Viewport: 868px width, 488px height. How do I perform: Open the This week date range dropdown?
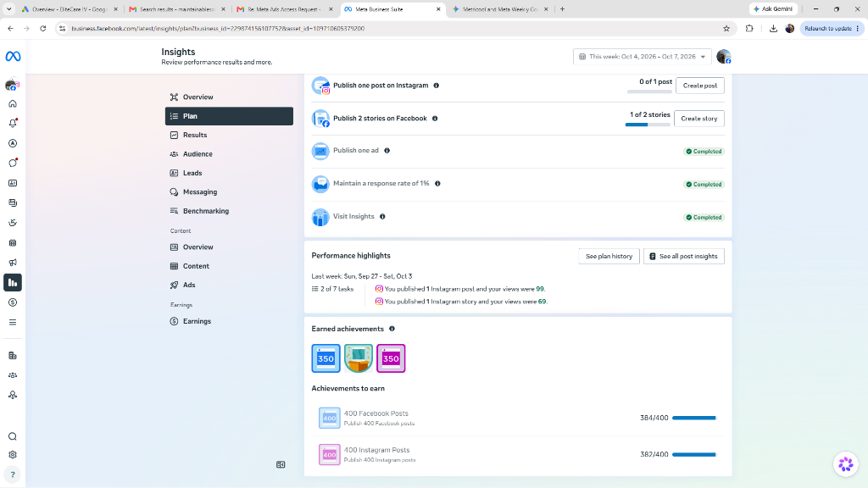(643, 57)
